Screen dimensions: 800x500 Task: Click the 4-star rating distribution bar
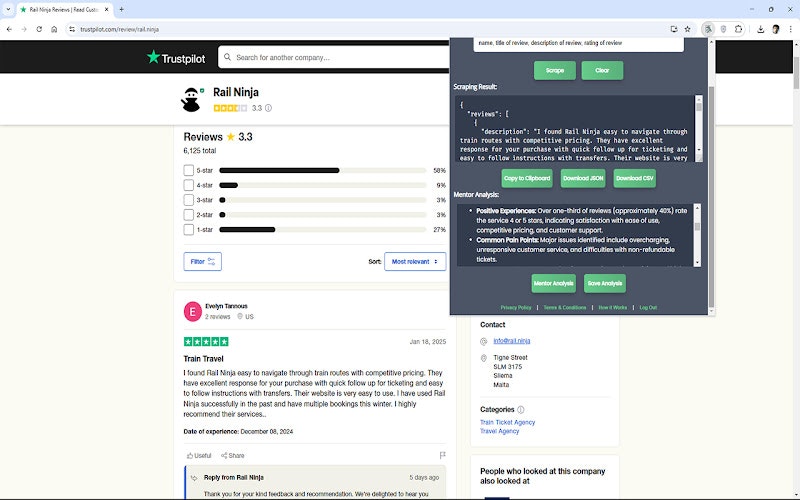pyautogui.click(x=322, y=185)
